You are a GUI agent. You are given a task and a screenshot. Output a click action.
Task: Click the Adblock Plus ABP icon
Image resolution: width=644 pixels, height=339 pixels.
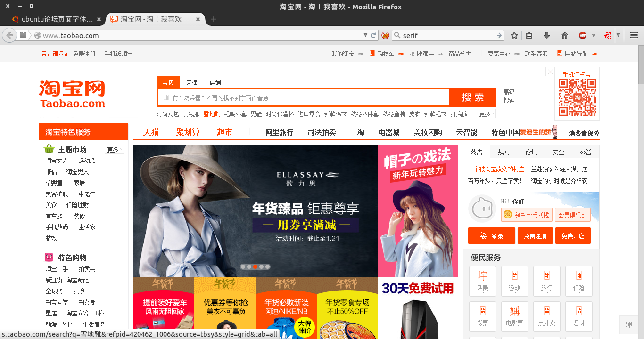tap(583, 35)
